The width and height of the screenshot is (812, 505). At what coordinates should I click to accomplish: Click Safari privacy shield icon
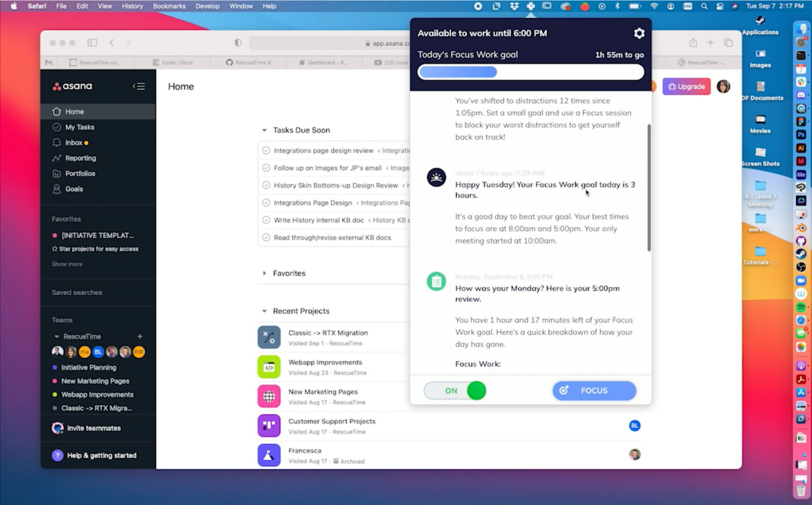238,43
